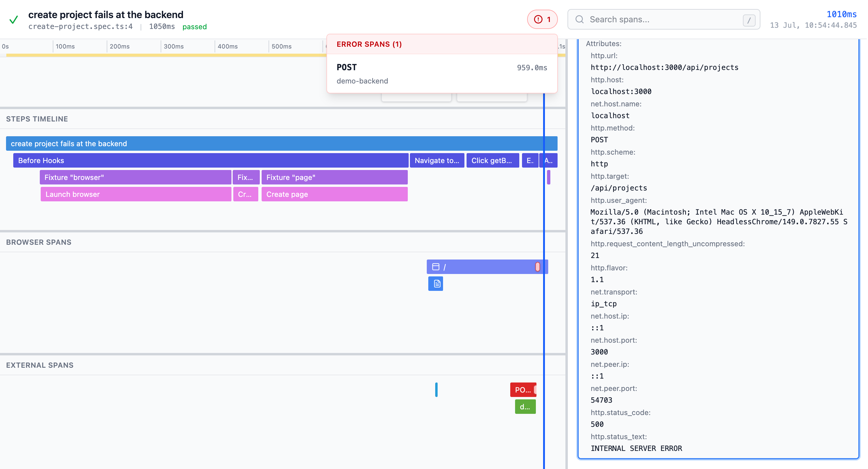Select the 'Cr...' span bar

click(x=246, y=194)
